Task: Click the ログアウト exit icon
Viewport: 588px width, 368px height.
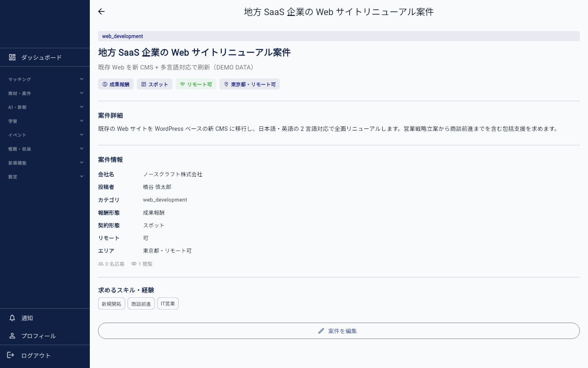Action: click(x=11, y=355)
